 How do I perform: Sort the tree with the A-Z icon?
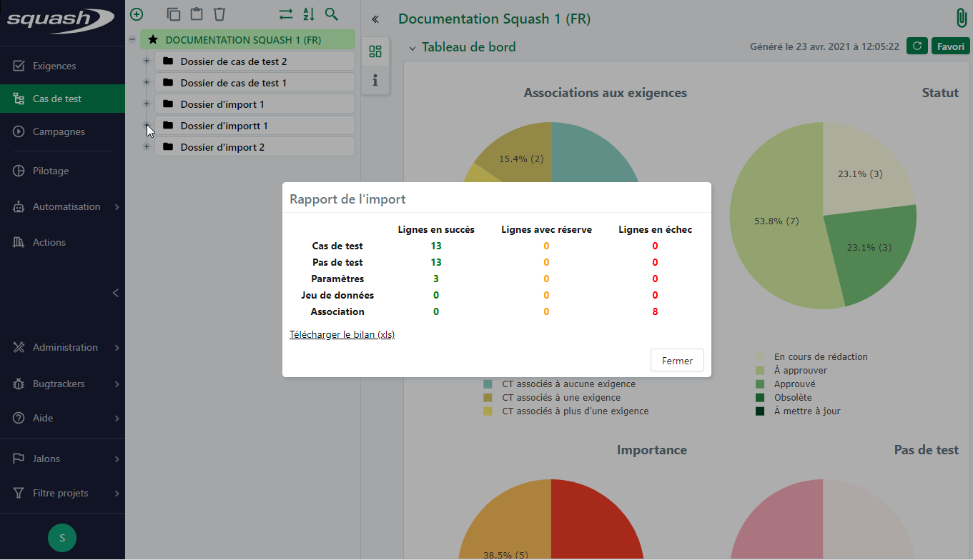click(308, 14)
